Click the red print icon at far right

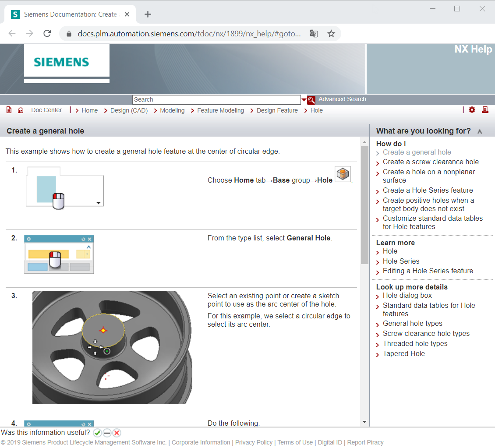(x=485, y=110)
